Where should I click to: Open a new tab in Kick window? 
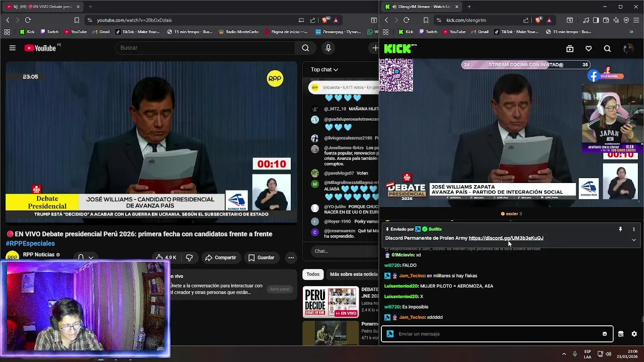pyautogui.click(x=469, y=7)
